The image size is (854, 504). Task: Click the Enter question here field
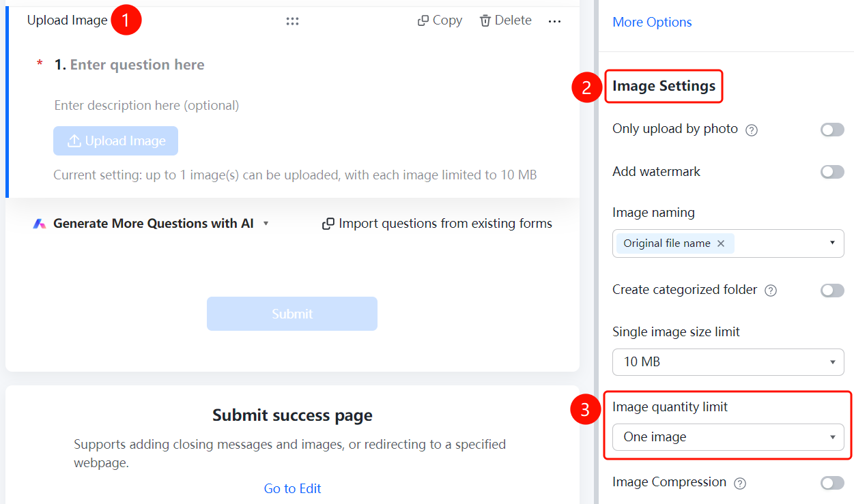pyautogui.click(x=137, y=65)
